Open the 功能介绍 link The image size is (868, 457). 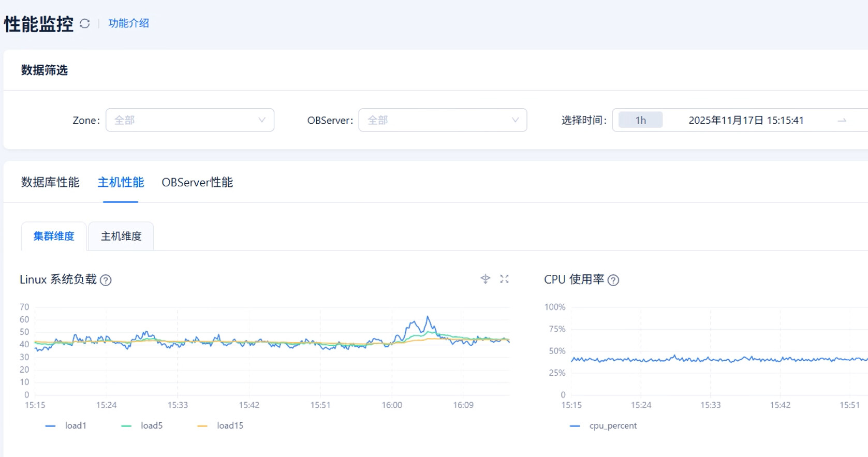pyautogui.click(x=128, y=23)
